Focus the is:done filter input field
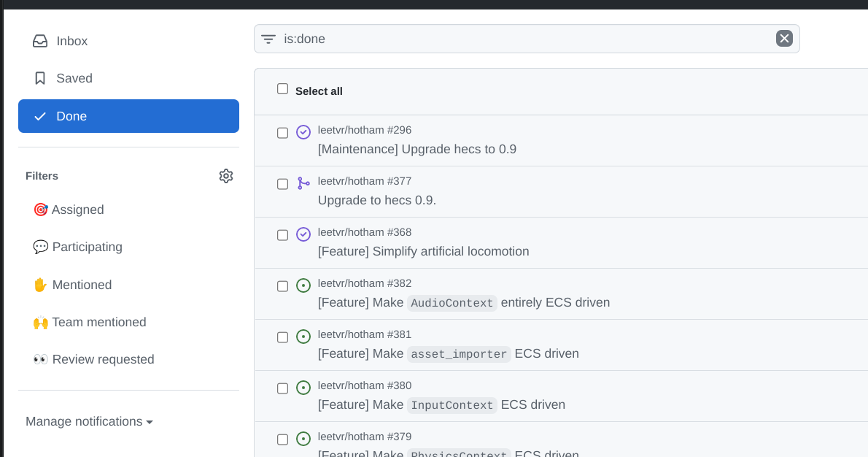The width and height of the screenshot is (868, 457). pyautogui.click(x=526, y=39)
